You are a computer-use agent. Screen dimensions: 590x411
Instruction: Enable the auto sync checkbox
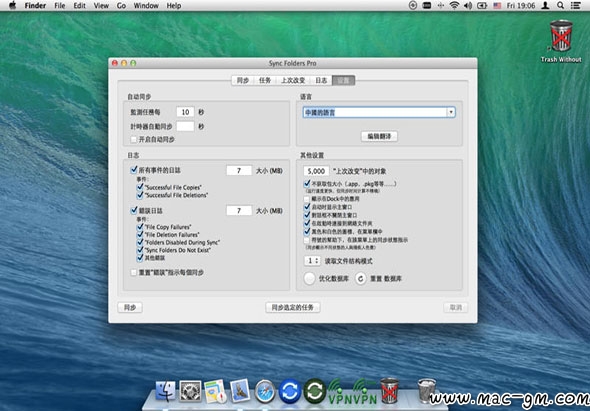point(134,139)
